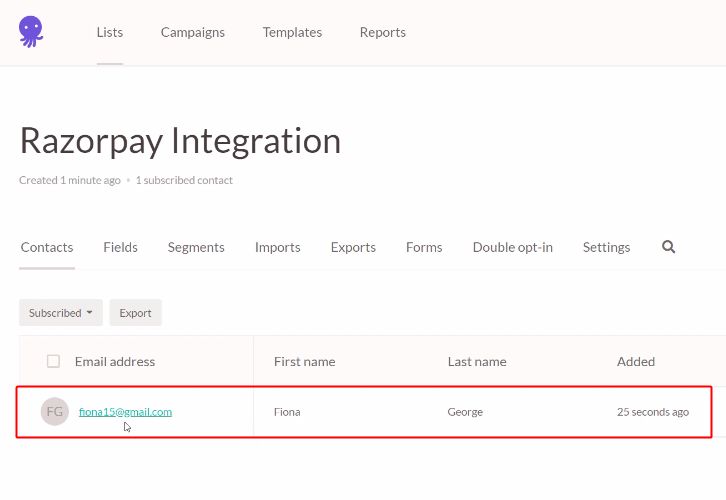Image resolution: width=726 pixels, height=500 pixels.
Task: Click the Email address column header
Action: (115, 362)
